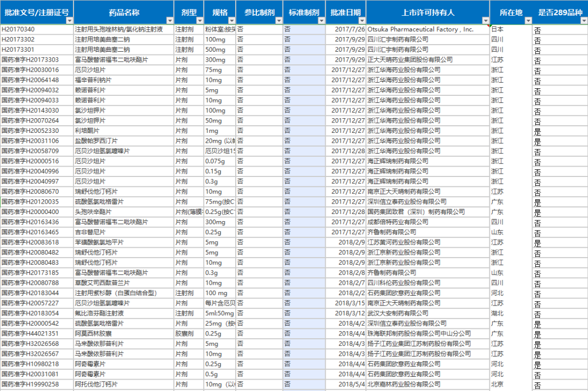Expand the 所在地 column filter arrow
The height and width of the screenshot is (391, 588).
click(528, 21)
